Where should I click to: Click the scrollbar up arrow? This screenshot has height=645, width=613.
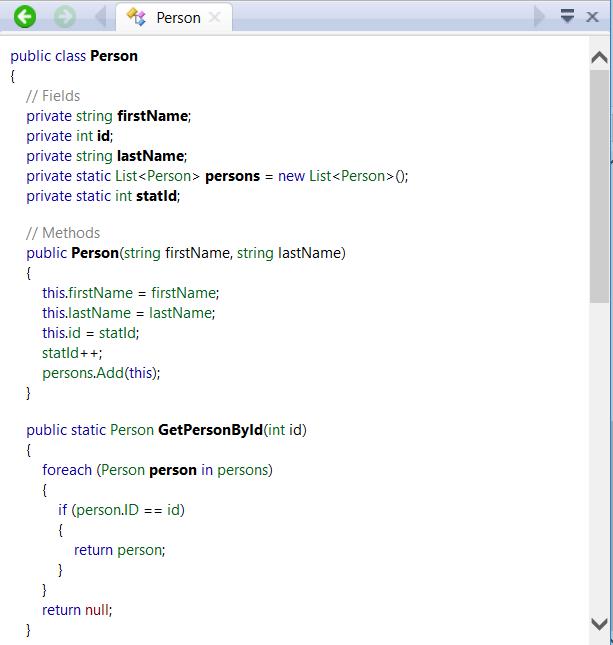click(599, 58)
